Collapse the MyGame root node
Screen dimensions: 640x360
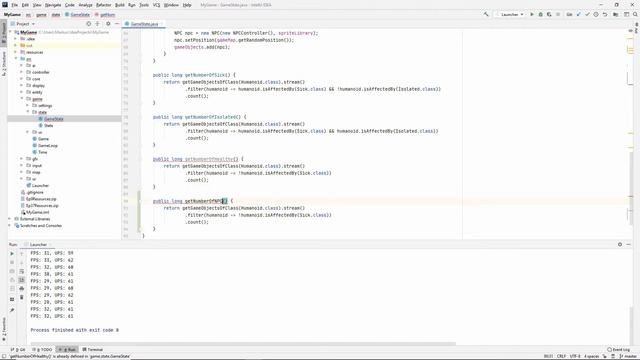[11, 32]
